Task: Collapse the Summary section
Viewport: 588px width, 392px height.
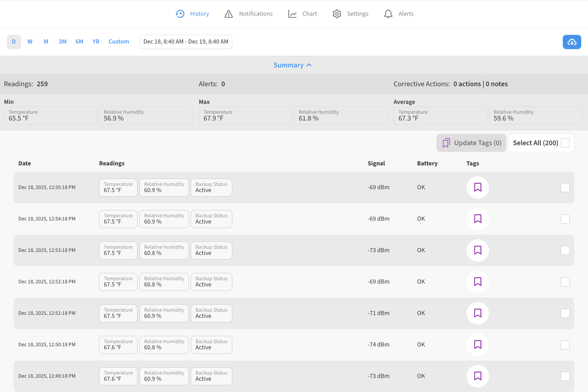Action: point(293,65)
